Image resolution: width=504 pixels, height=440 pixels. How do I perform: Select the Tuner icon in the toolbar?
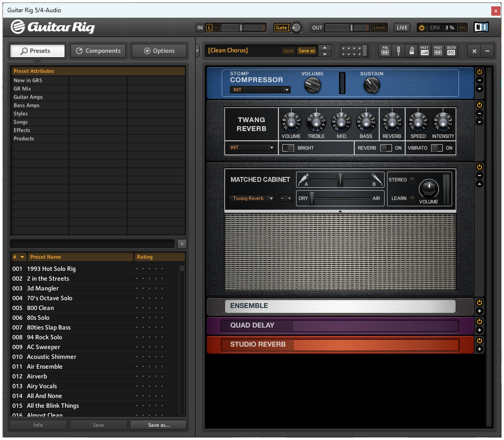(x=398, y=50)
